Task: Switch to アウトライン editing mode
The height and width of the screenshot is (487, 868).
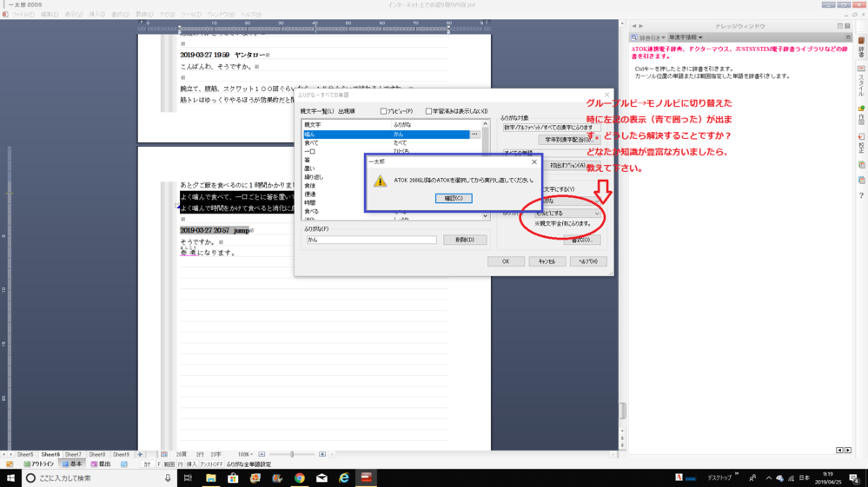Action: [39, 464]
